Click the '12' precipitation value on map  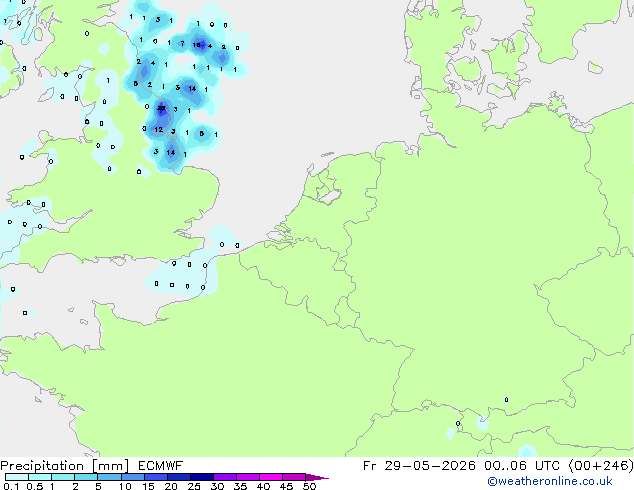pyautogui.click(x=158, y=129)
